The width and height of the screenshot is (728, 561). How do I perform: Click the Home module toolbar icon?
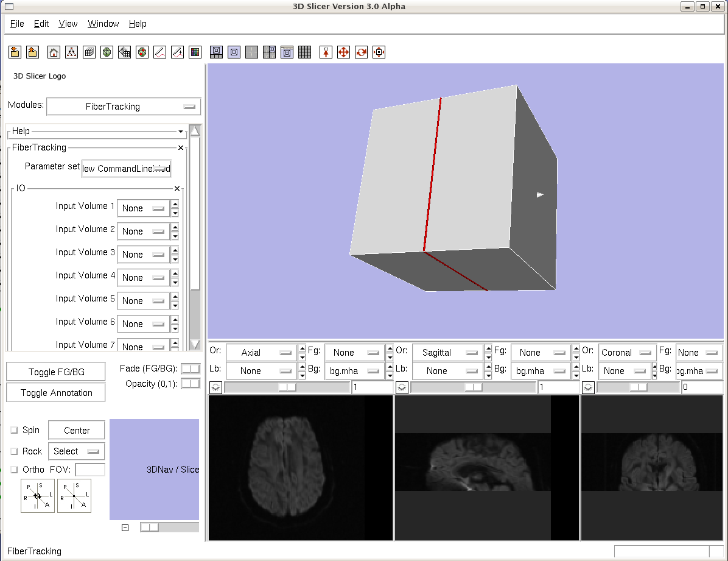(54, 52)
